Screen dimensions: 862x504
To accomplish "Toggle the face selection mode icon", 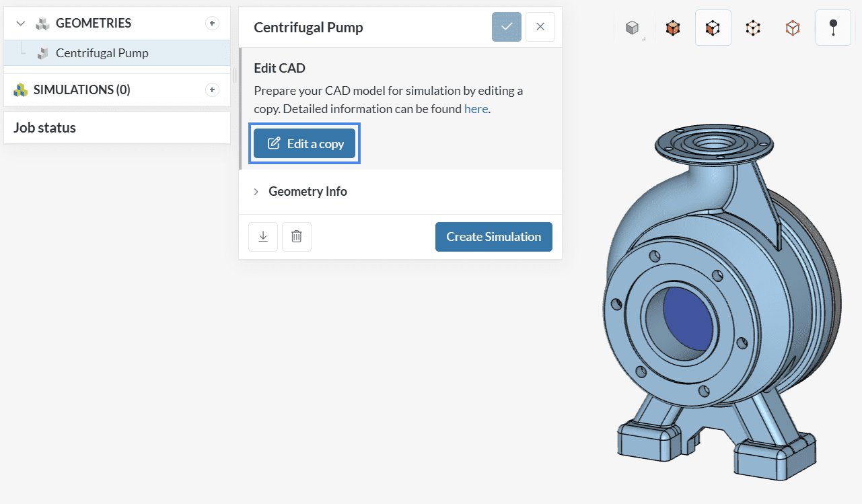I will point(713,28).
